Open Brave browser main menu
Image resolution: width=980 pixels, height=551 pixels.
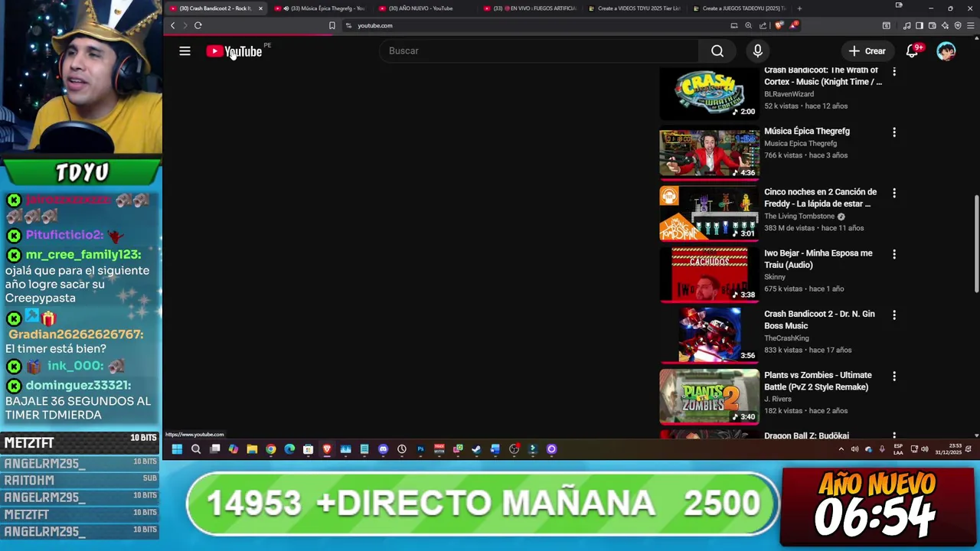pos(971,25)
